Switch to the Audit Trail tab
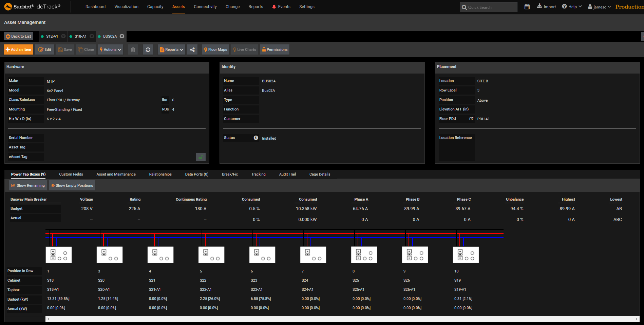The width and height of the screenshot is (644, 325). click(287, 175)
